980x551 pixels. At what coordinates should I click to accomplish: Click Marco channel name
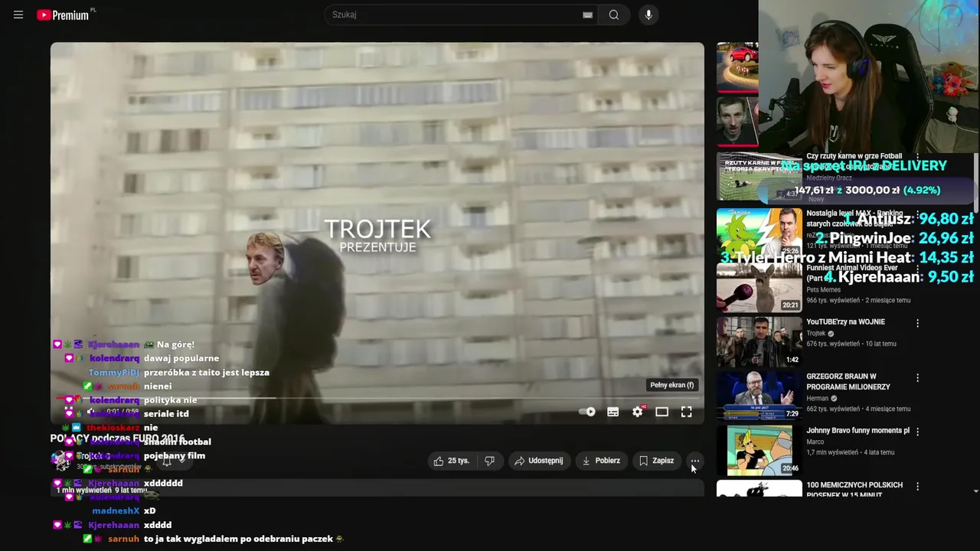click(x=815, y=442)
